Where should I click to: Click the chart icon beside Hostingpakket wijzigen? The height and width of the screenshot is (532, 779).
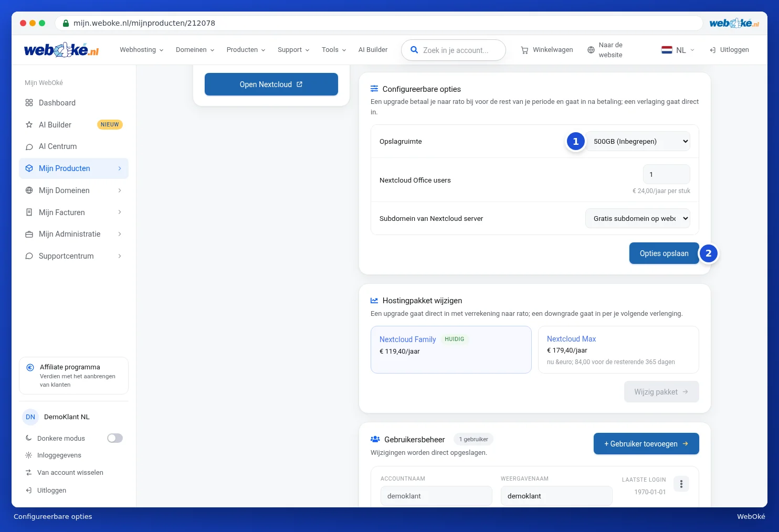coord(374,301)
